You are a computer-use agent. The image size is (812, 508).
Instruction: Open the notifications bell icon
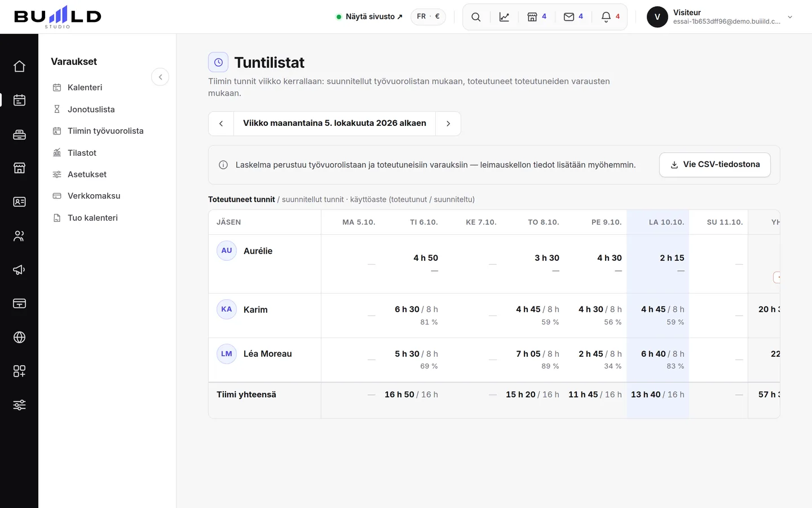[x=610, y=17]
